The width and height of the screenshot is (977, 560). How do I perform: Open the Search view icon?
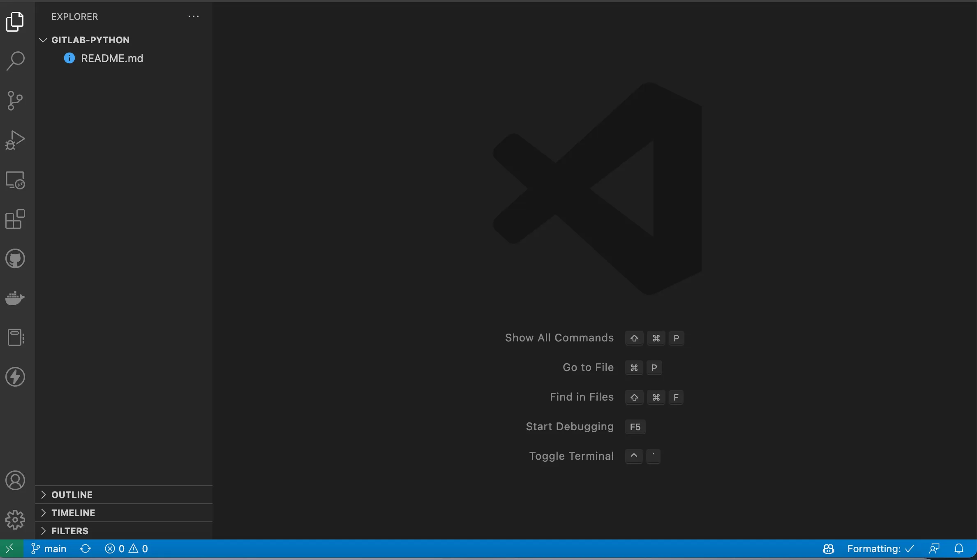tap(15, 61)
